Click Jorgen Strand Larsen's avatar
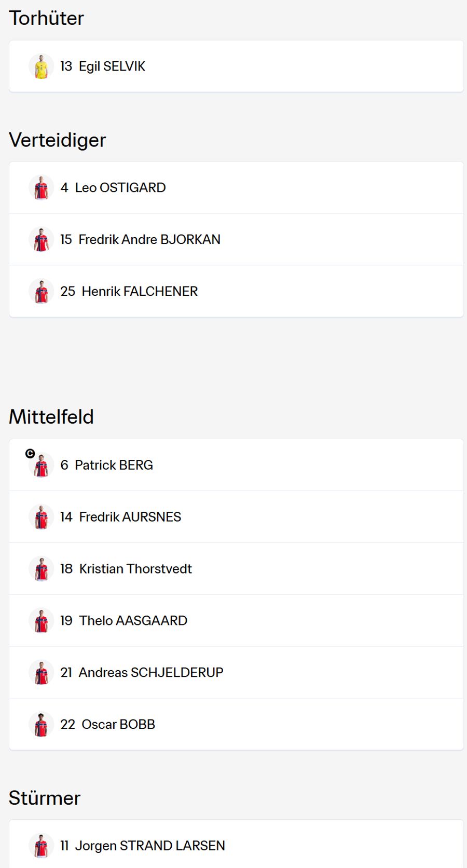The width and height of the screenshot is (467, 868). [x=42, y=846]
